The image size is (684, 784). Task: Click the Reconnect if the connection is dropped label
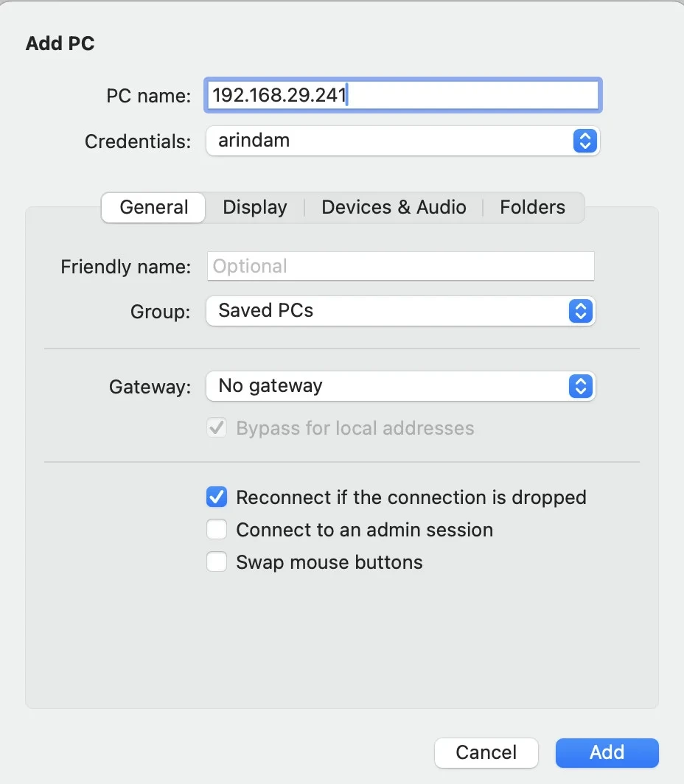pyautogui.click(x=411, y=497)
